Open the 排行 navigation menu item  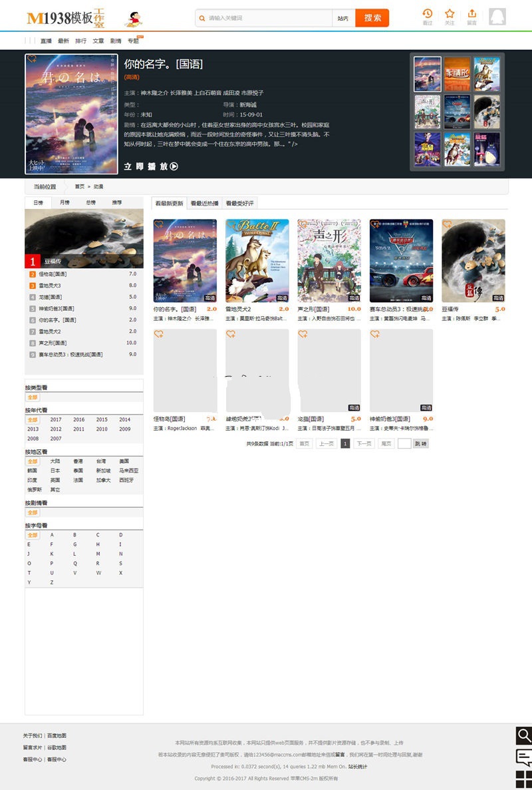(80, 40)
